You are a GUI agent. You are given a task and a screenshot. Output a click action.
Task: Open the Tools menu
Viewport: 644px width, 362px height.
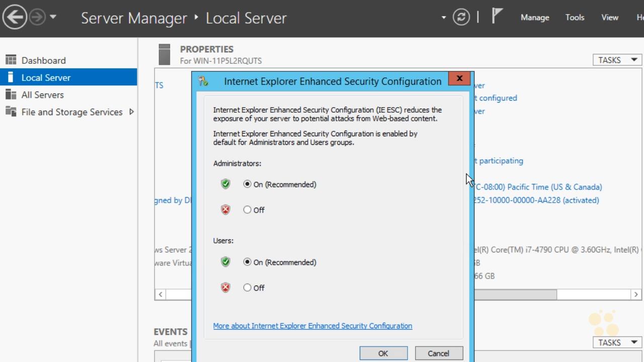coord(575,18)
